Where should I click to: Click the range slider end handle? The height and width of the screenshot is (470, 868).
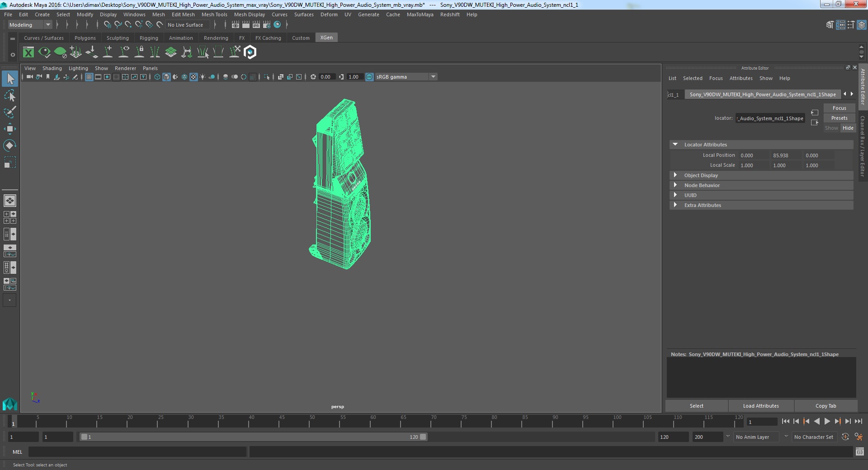pos(423,437)
